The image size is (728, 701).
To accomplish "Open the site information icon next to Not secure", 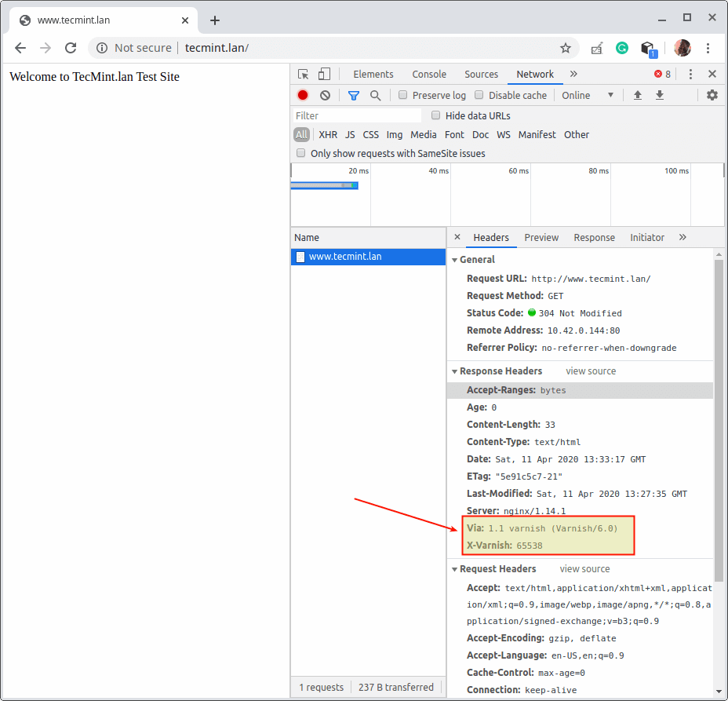I will pos(102,48).
